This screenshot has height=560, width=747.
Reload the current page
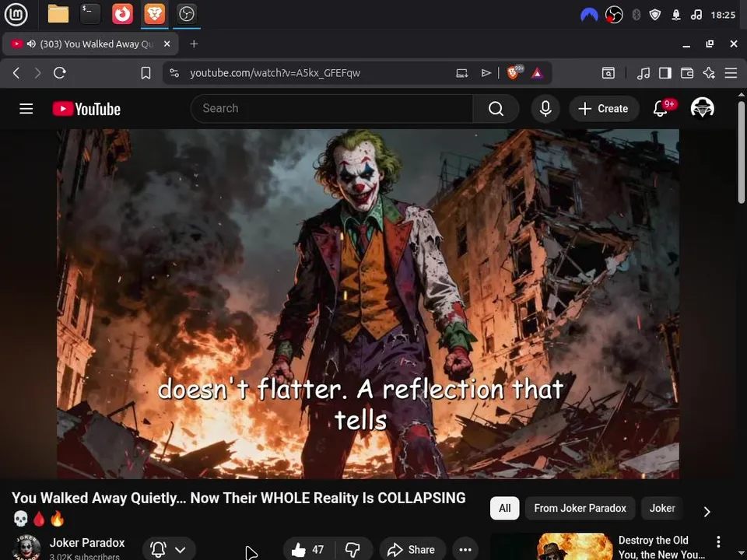60,73
